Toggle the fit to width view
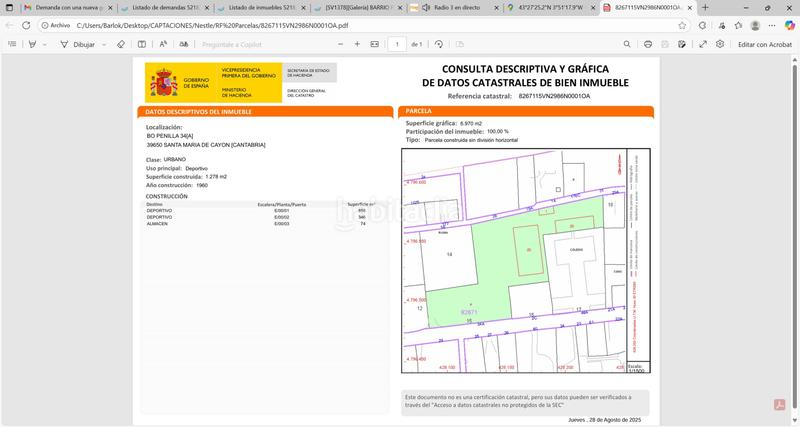This screenshot has height=427, width=800. [372, 44]
